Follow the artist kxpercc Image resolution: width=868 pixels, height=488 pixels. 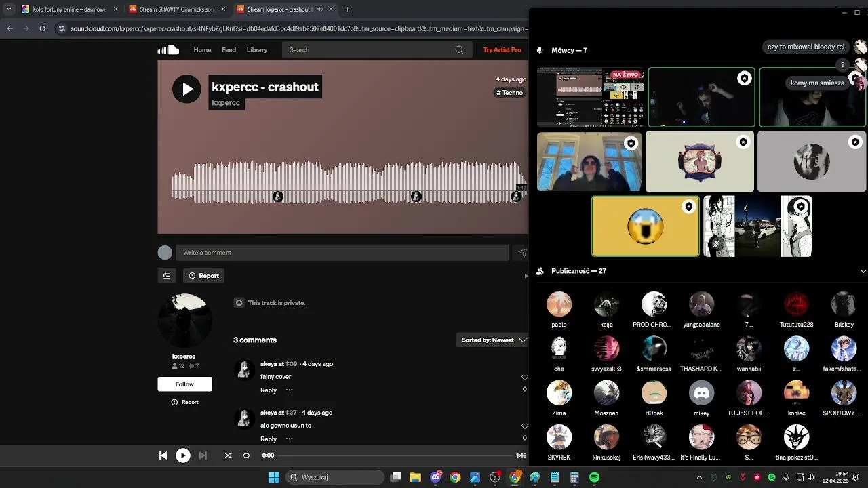click(184, 384)
